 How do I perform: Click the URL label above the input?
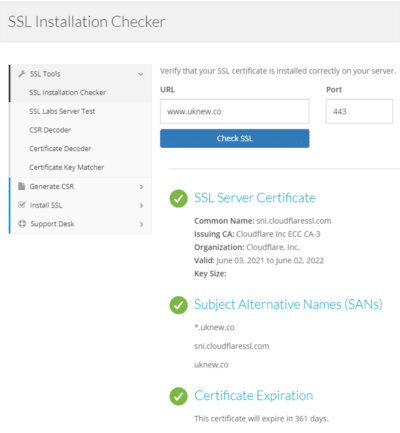point(167,90)
